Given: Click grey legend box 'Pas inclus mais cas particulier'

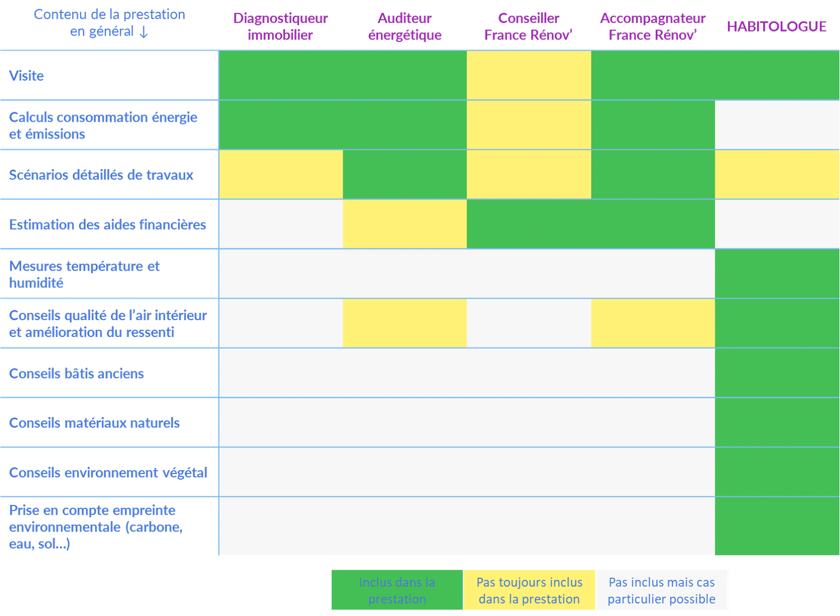Looking at the screenshot, I should pyautogui.click(x=661, y=590).
